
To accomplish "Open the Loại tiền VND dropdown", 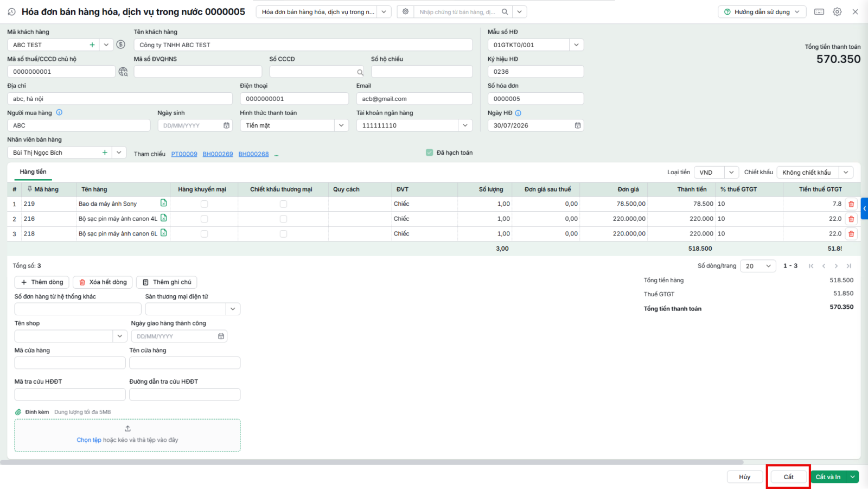I will point(731,172).
